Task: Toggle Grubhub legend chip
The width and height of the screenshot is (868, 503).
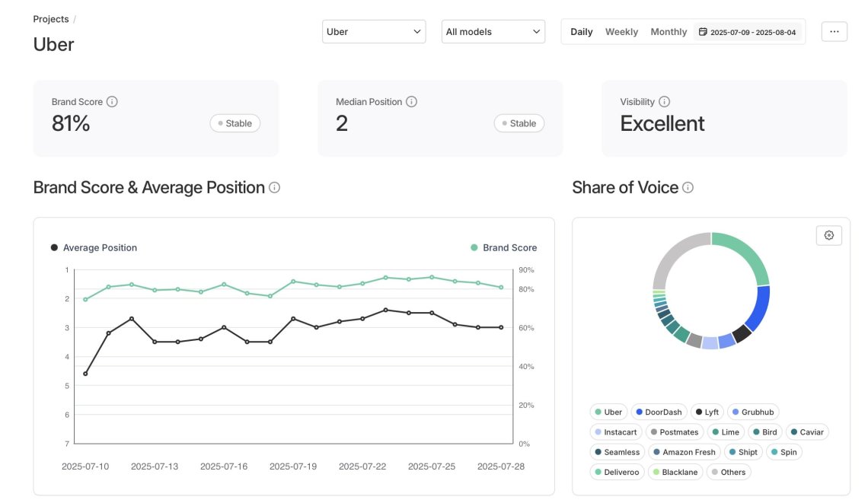Action: 753,412
